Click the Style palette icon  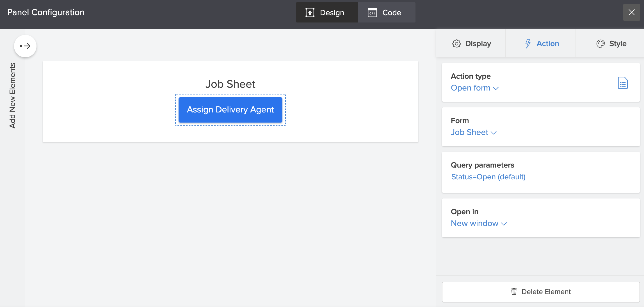point(600,44)
